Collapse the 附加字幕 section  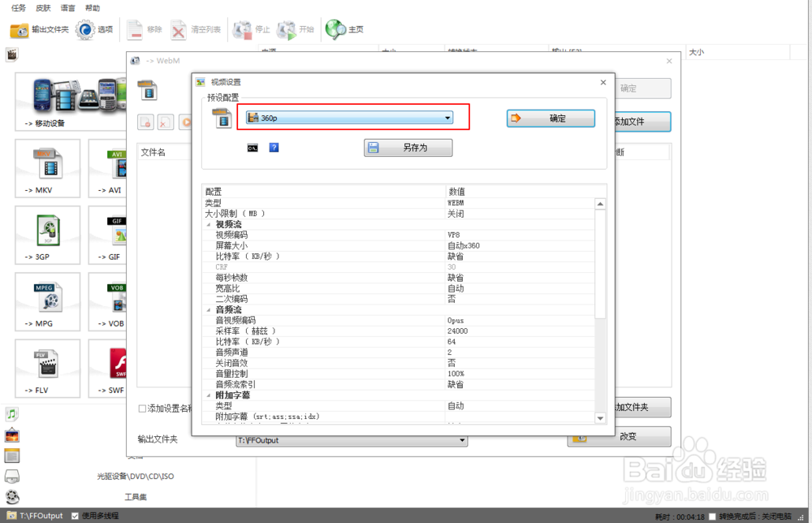pos(209,395)
